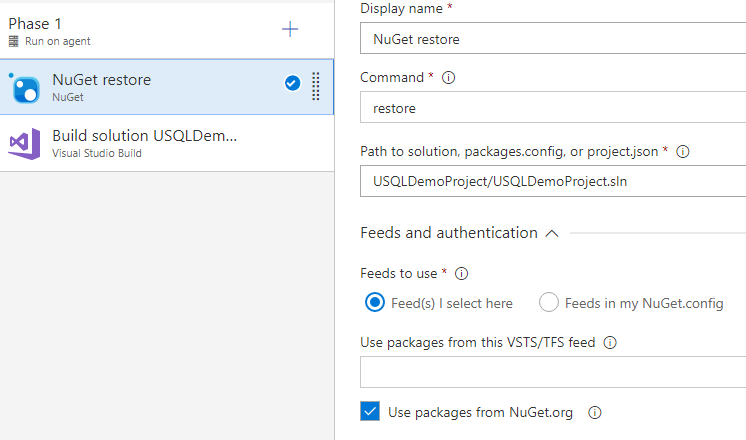The width and height of the screenshot is (746, 440).
Task: Collapse the Feeds and authentication section
Action: tap(552, 234)
